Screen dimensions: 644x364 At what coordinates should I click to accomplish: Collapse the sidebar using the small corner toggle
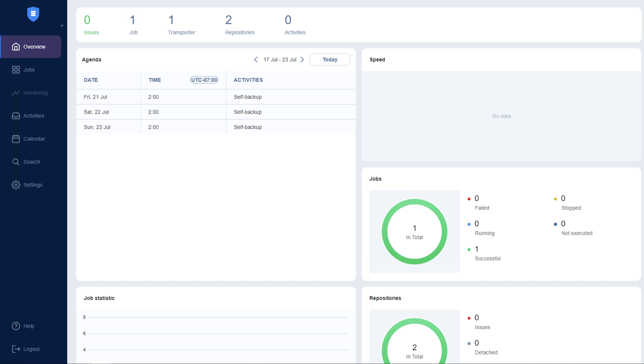[62, 26]
